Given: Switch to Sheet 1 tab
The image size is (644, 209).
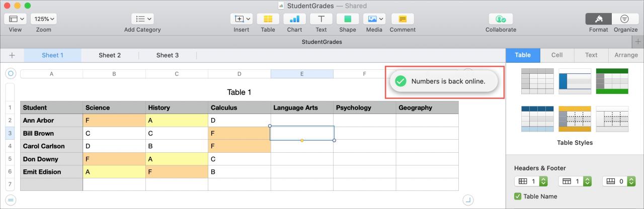Looking at the screenshot, I should click(53, 55).
